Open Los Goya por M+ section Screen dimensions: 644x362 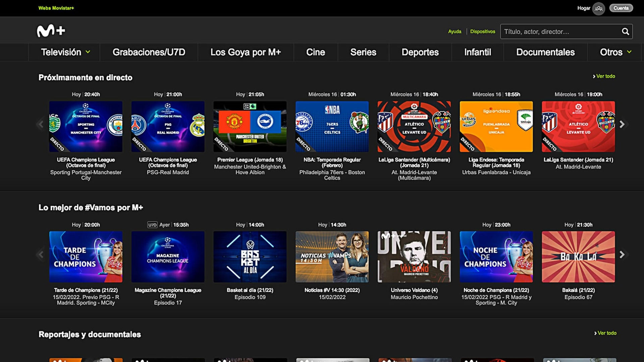tap(246, 52)
